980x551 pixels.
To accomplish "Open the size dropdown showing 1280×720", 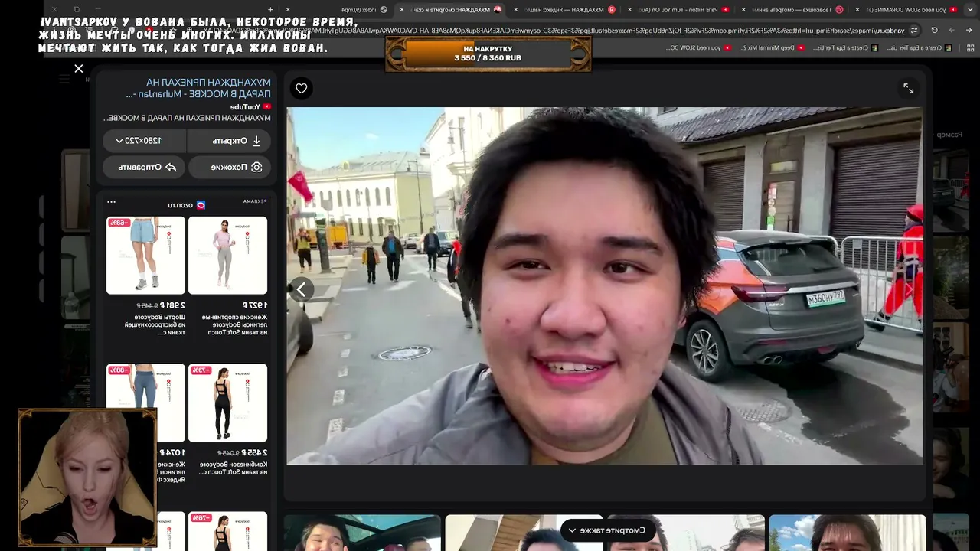I will 144,141.
